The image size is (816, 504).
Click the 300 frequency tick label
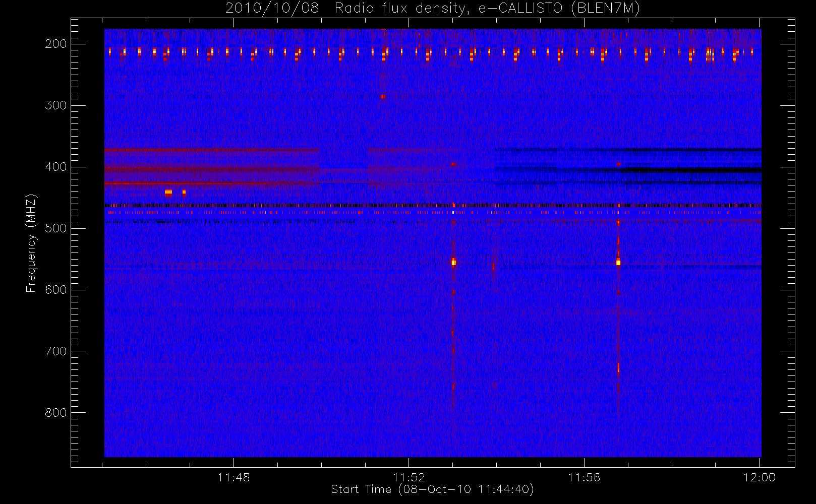(x=56, y=105)
